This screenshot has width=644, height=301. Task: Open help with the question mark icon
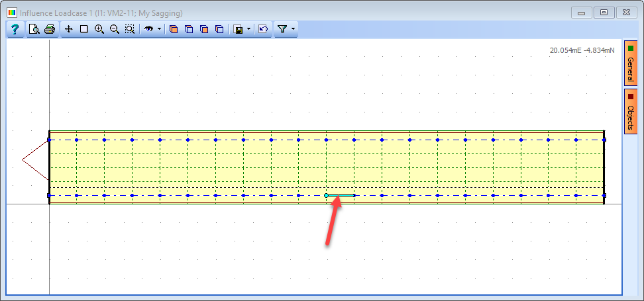[15, 30]
